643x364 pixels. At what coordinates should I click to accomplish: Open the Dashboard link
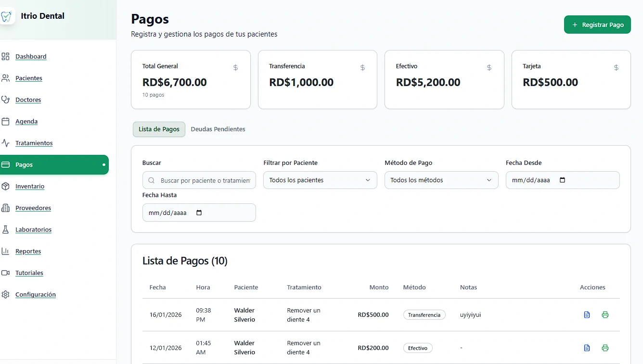pos(31,56)
